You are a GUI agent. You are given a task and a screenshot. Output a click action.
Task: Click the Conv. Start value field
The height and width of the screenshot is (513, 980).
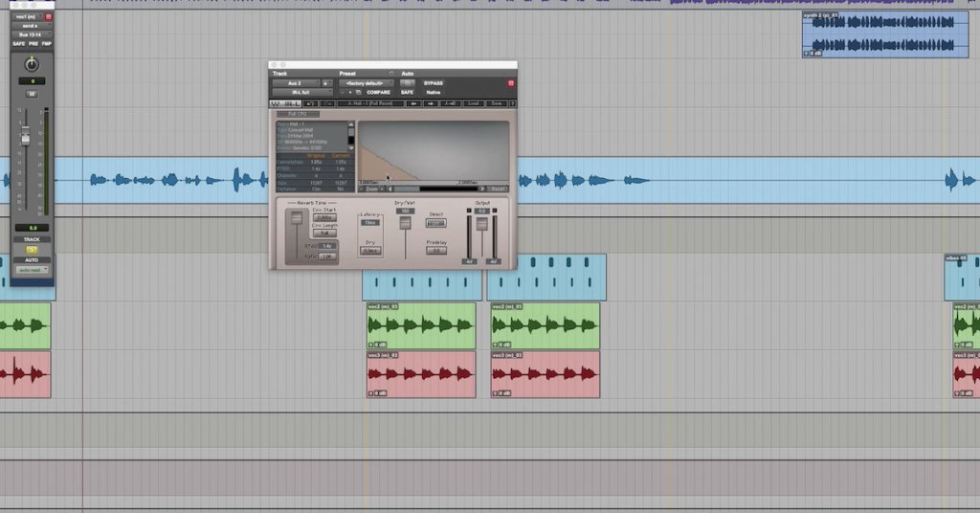coord(324,217)
